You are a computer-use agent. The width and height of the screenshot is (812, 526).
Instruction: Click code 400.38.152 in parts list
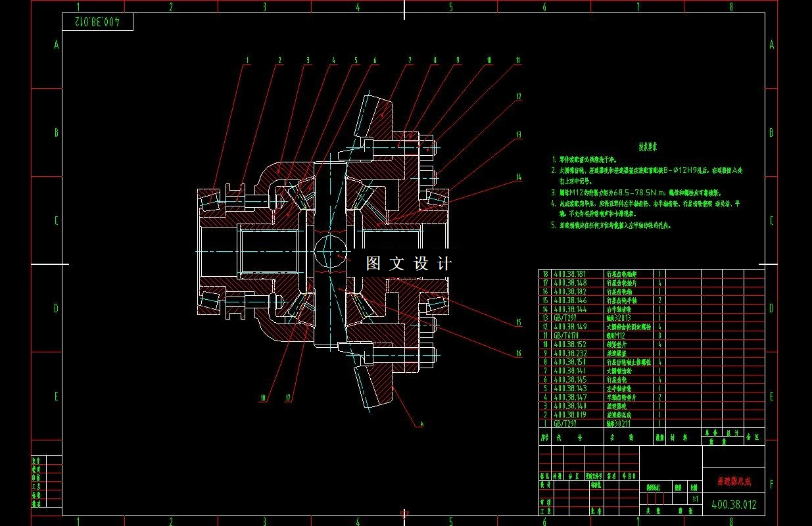pyautogui.click(x=570, y=345)
